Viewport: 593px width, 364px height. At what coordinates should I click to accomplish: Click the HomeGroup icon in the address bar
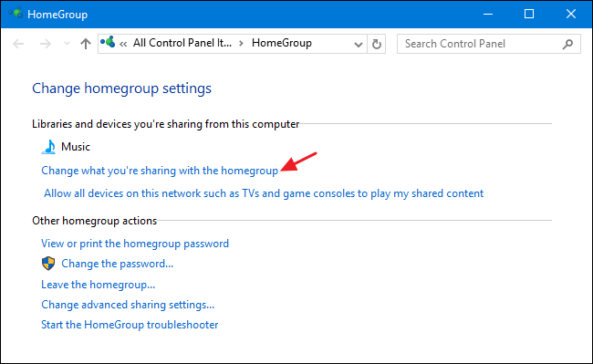pos(108,42)
